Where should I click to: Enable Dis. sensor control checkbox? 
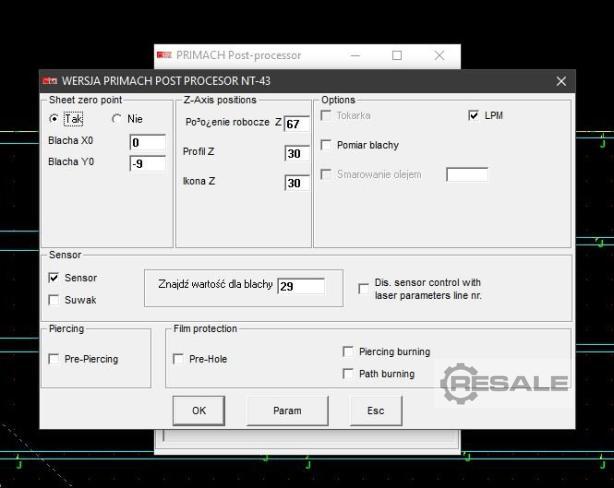[363, 289]
